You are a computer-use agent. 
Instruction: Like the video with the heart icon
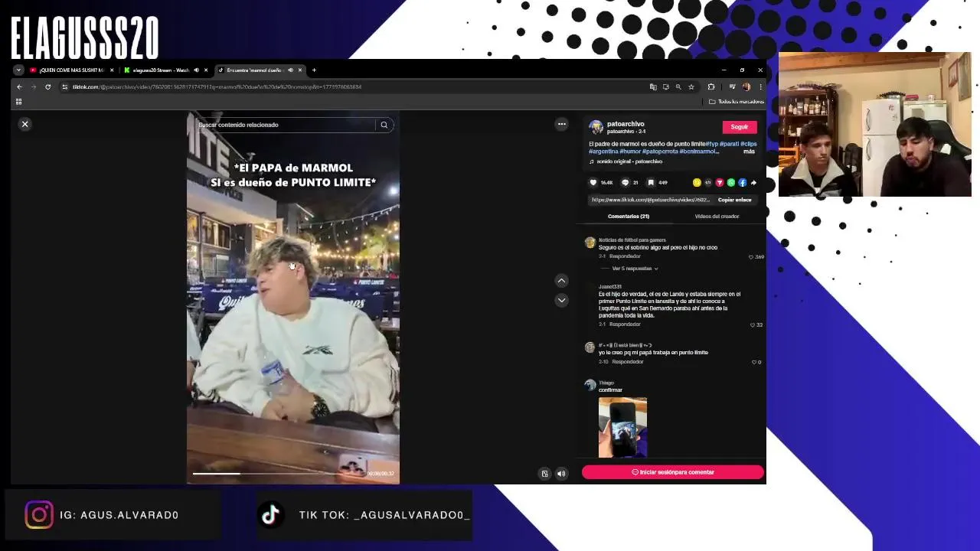click(593, 183)
